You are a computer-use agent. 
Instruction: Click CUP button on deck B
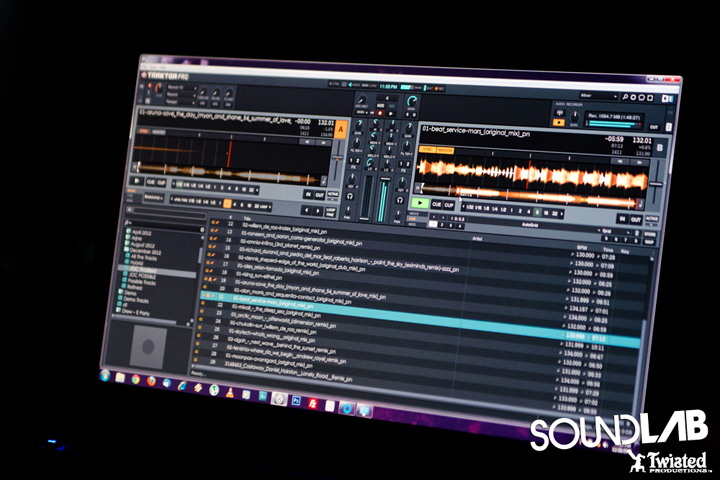tap(449, 205)
